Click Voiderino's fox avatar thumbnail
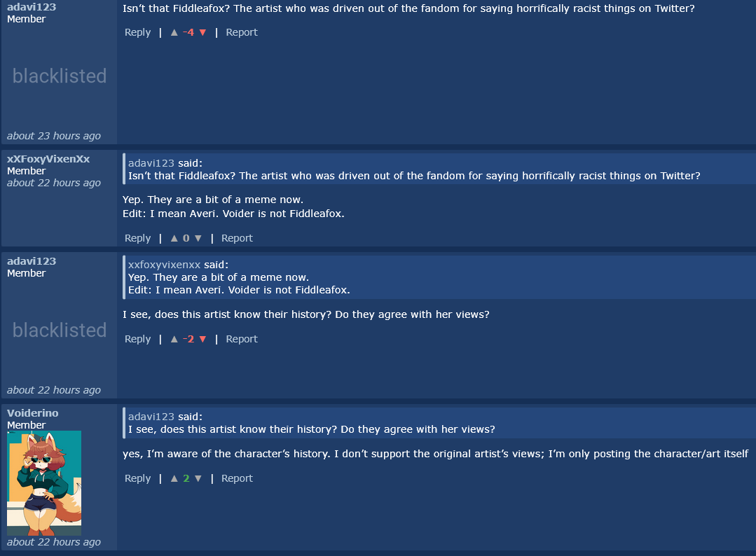This screenshot has width=756, height=556. coord(44,483)
